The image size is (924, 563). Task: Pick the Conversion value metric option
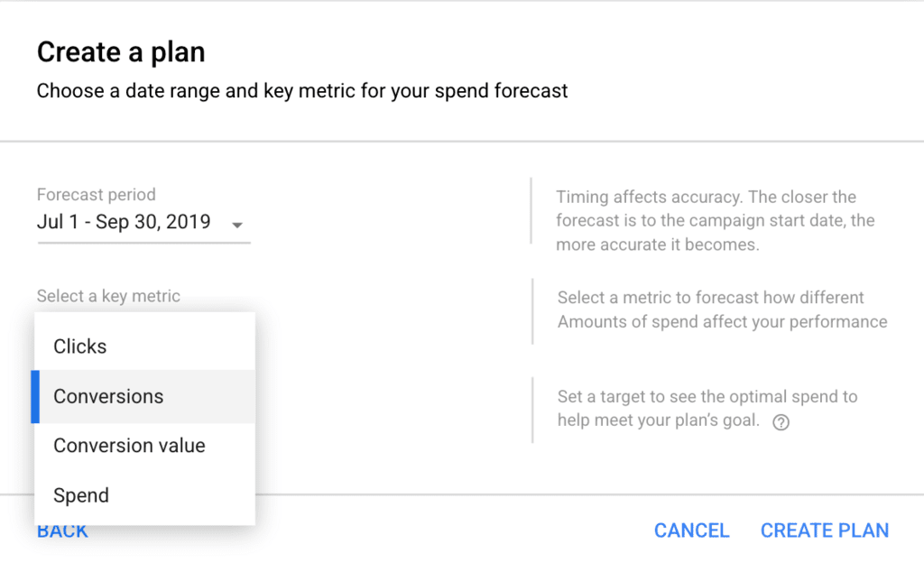145,446
